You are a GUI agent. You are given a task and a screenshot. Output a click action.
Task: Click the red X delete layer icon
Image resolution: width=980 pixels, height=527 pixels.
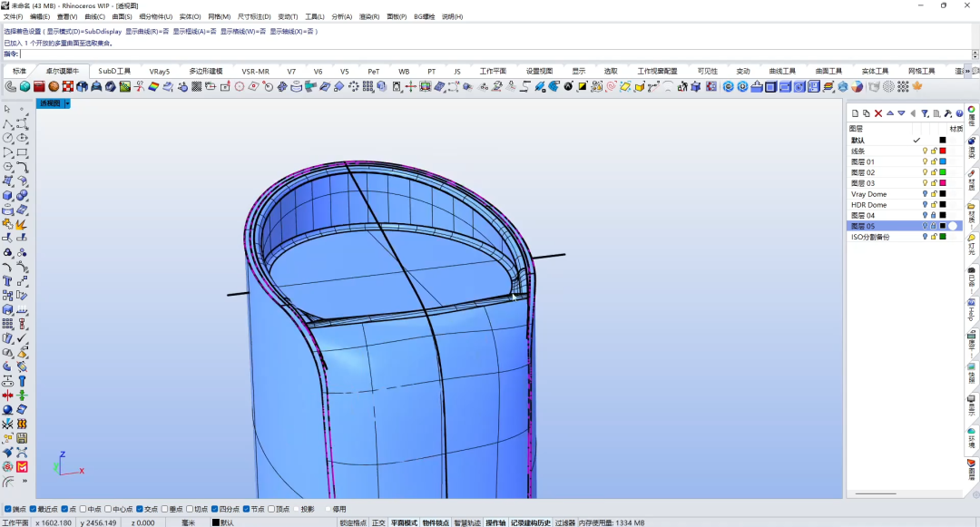(878, 113)
